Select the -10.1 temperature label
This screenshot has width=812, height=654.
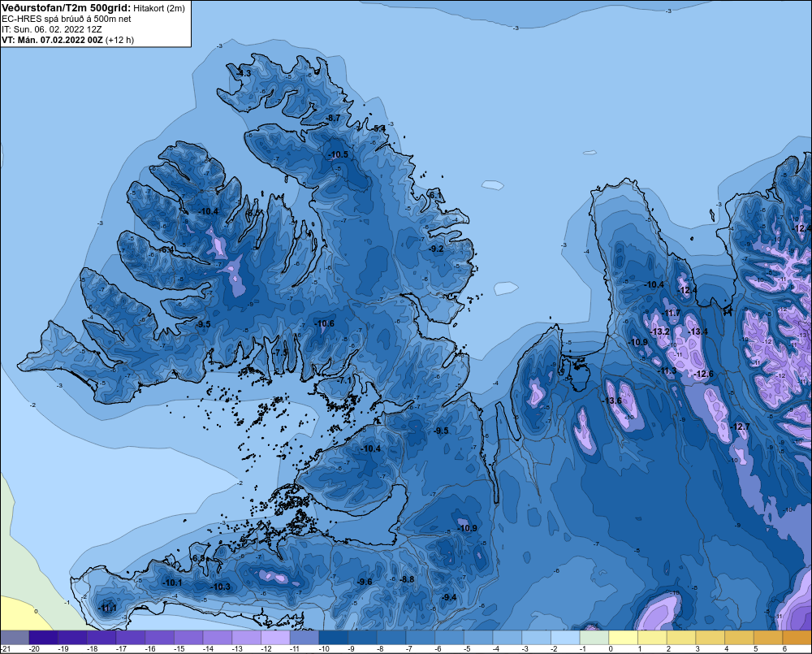[x=172, y=583]
